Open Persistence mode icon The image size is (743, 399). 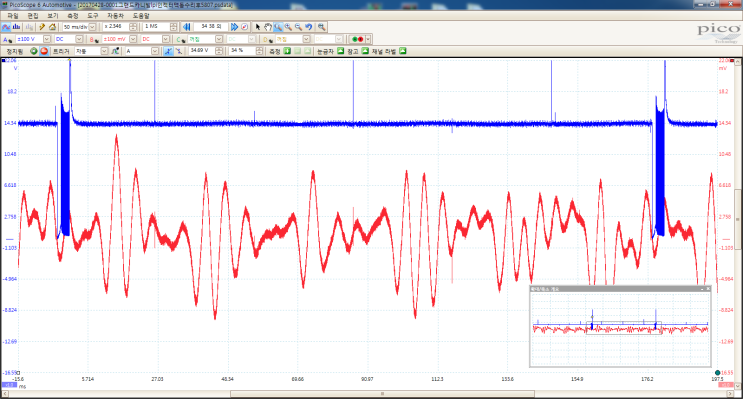tap(29, 27)
